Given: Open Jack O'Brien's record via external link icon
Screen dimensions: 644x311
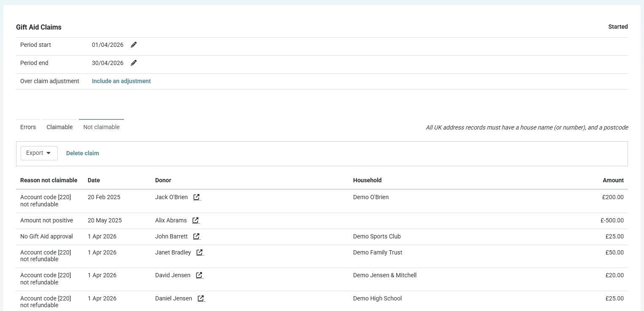Looking at the screenshot, I should click(x=197, y=197).
